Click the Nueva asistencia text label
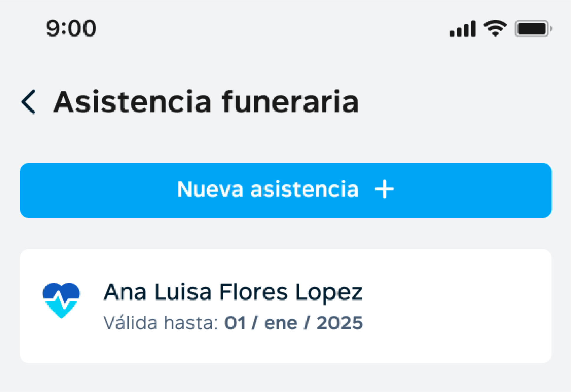This screenshot has width=571, height=392. click(268, 189)
